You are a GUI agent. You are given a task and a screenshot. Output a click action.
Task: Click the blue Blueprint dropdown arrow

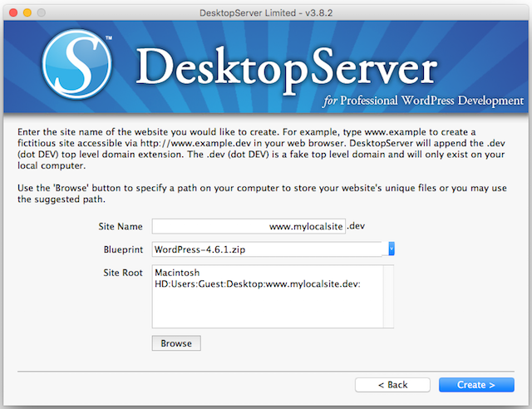[391, 249]
